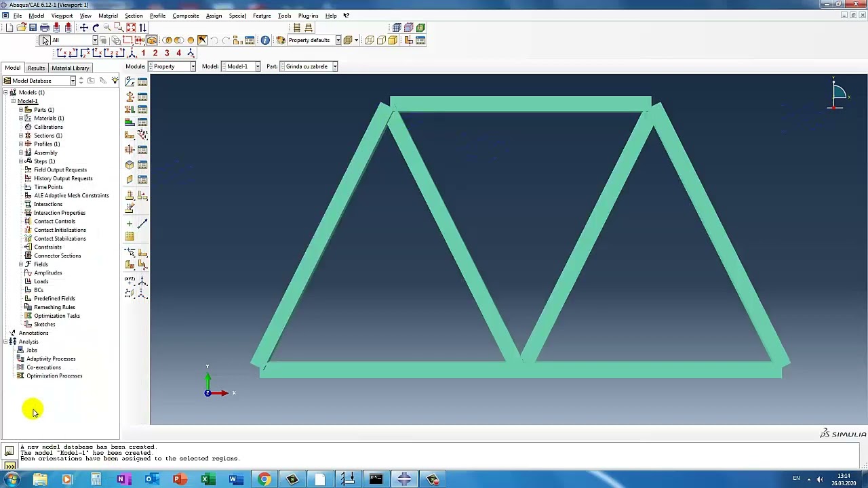
Task: Click the Auto-Fit View icon
Action: pyautogui.click(x=131, y=27)
